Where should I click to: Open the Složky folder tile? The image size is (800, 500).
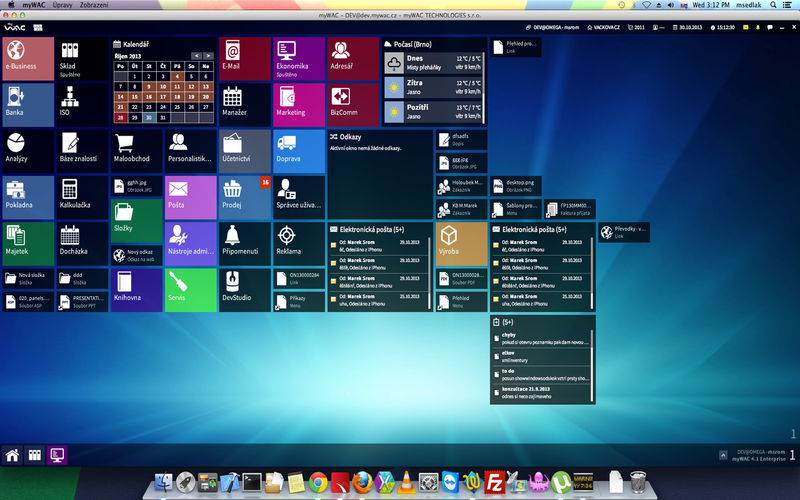137,221
